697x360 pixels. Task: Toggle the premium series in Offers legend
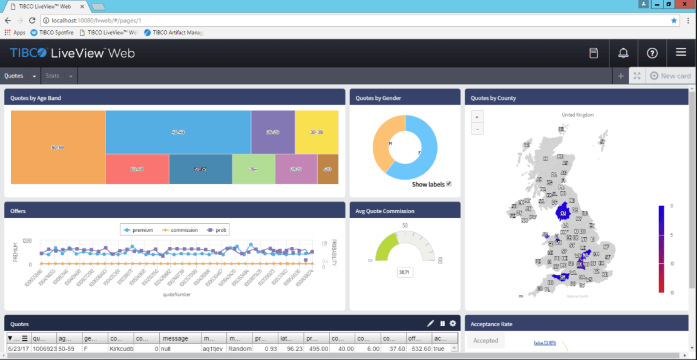pyautogui.click(x=138, y=230)
